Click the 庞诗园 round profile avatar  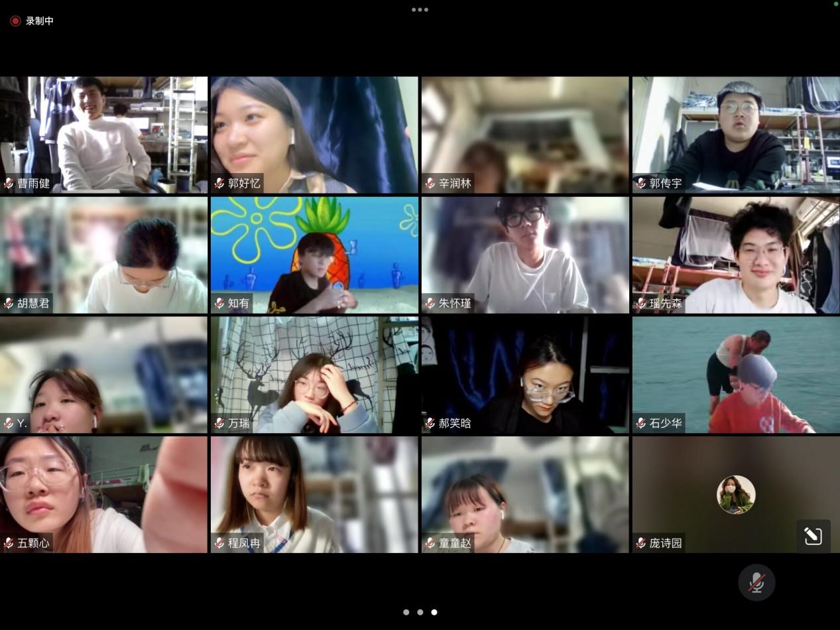(x=736, y=495)
